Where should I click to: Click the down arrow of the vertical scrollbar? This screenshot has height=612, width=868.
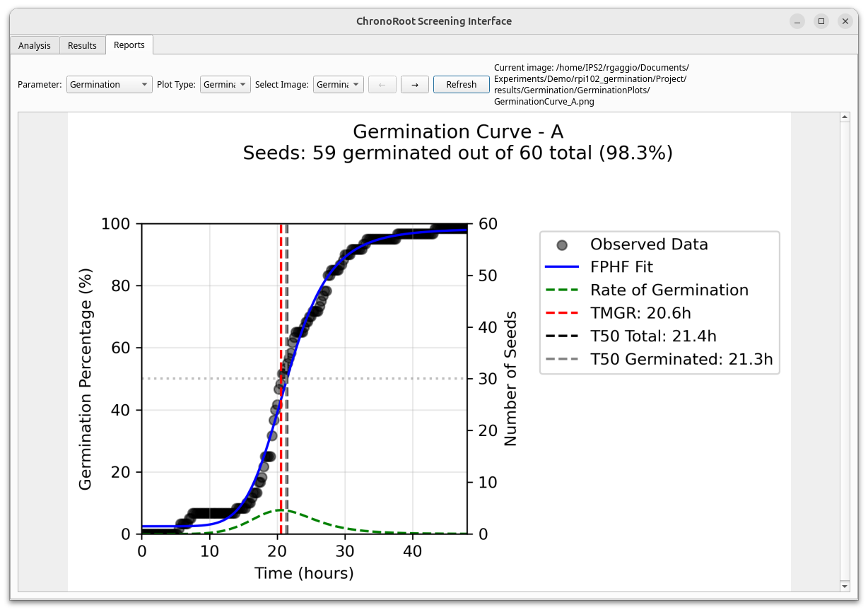coord(845,587)
